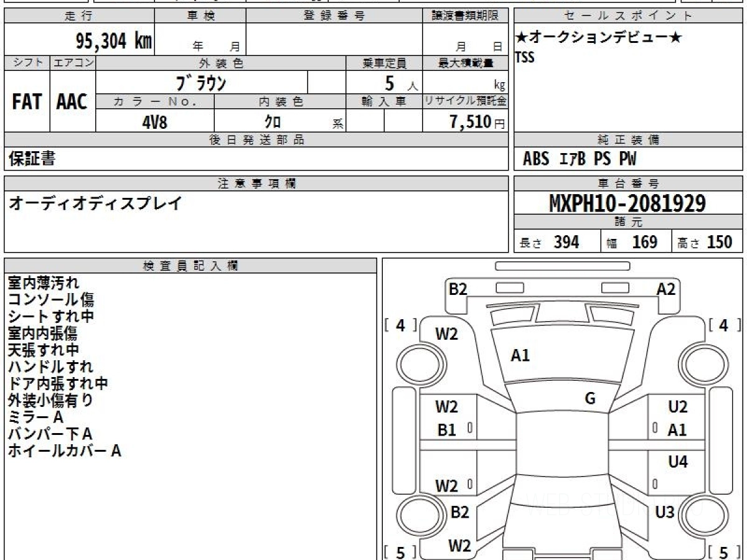Viewport: 747px width, 560px height.
Task: Select the G mark on the windshield
Action: 590,399
